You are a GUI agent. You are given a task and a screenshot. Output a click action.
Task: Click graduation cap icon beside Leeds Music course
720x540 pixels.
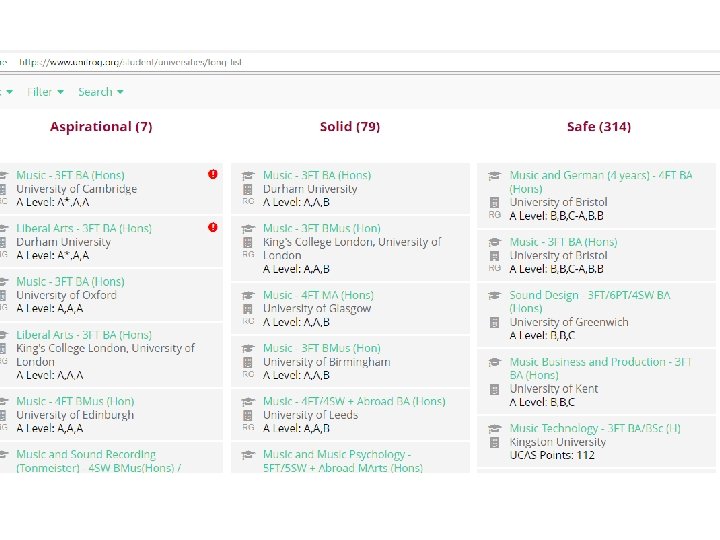(x=248, y=402)
